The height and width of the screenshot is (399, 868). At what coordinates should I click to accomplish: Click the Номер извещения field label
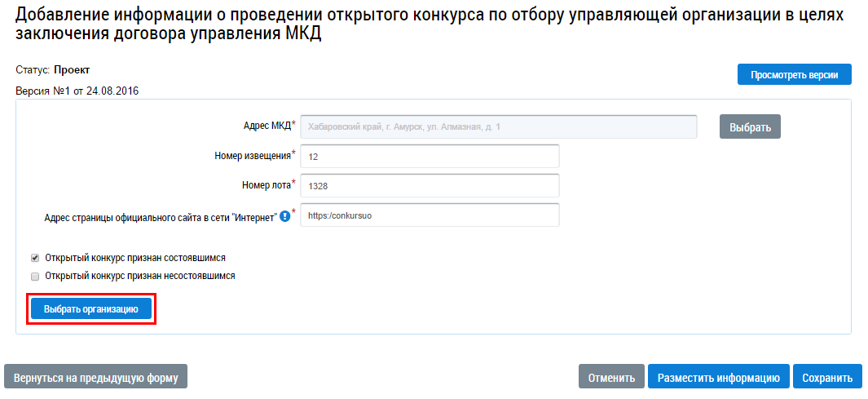[x=253, y=156]
